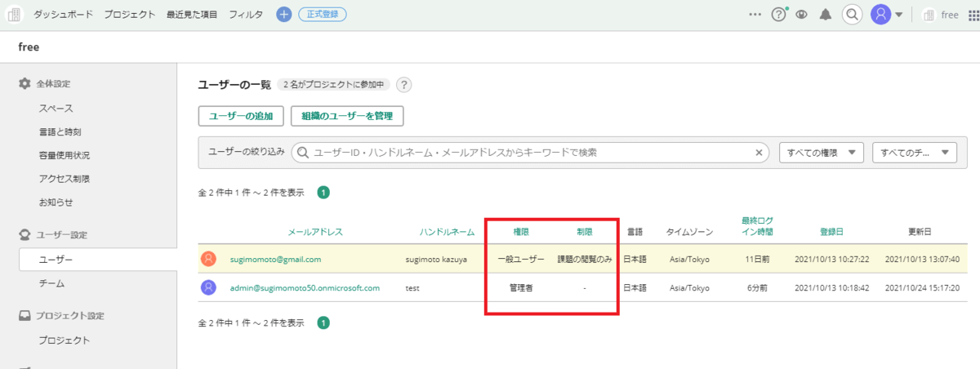Viewport: 980px width, 369px height.
Task: Click the free space name in header
Action: point(950,15)
